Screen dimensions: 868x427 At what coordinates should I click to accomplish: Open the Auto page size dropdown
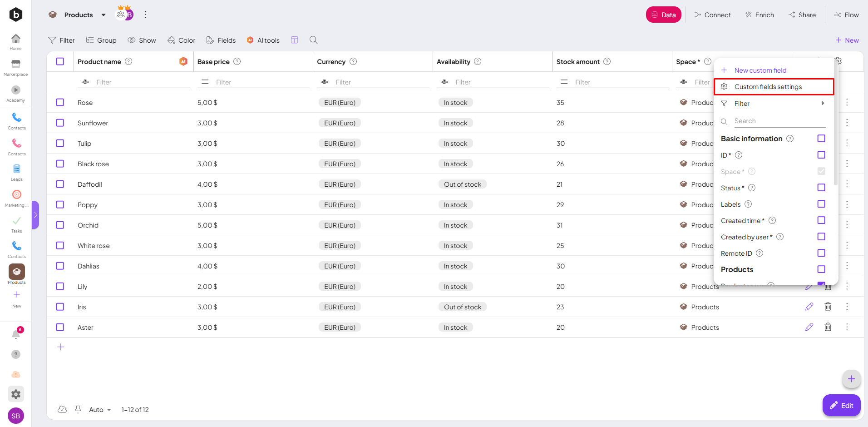tap(100, 410)
